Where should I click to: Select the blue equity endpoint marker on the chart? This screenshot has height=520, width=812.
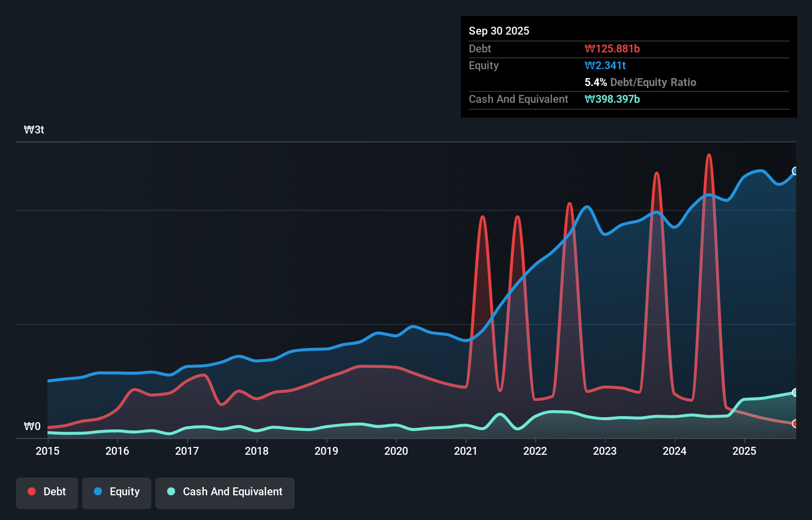[x=795, y=171]
